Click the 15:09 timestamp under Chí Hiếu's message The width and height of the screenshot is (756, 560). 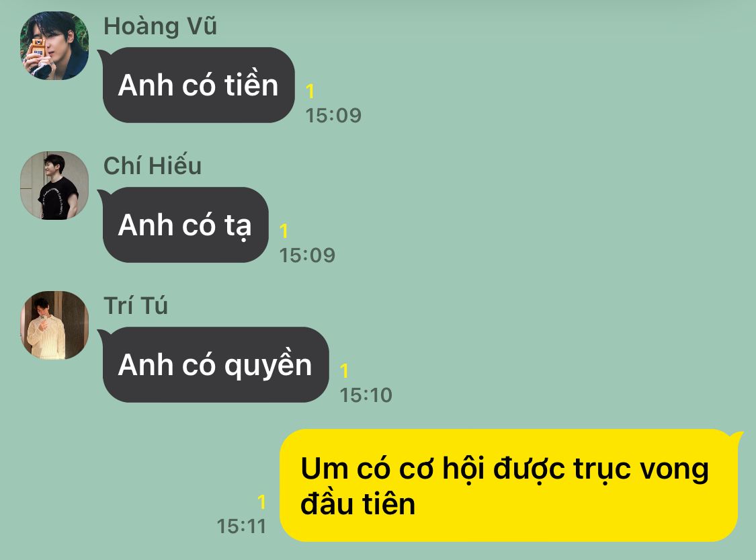[307, 255]
